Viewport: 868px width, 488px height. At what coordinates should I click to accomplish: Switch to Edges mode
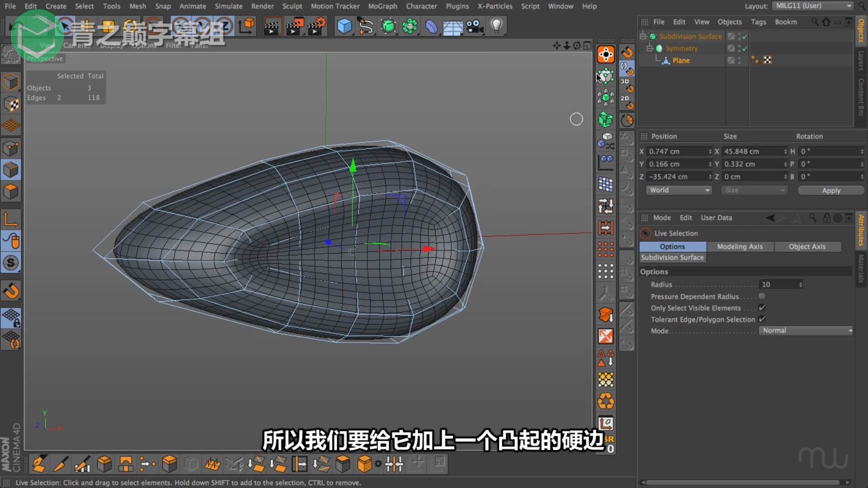11,170
